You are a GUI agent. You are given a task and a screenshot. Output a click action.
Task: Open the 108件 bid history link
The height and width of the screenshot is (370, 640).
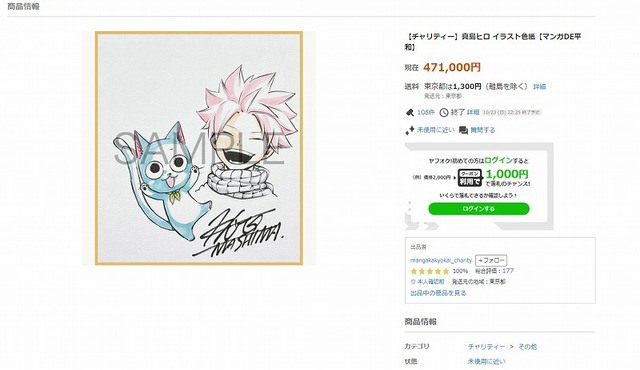click(x=426, y=112)
